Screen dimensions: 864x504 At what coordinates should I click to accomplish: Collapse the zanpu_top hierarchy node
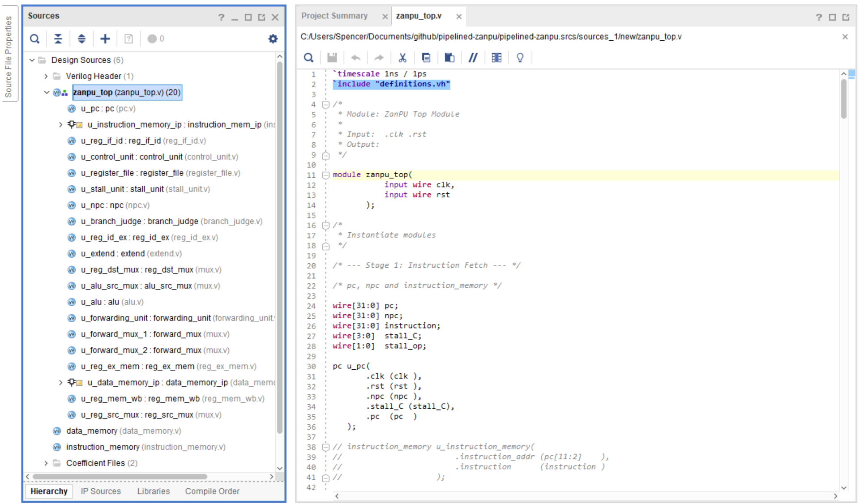pyautogui.click(x=46, y=93)
